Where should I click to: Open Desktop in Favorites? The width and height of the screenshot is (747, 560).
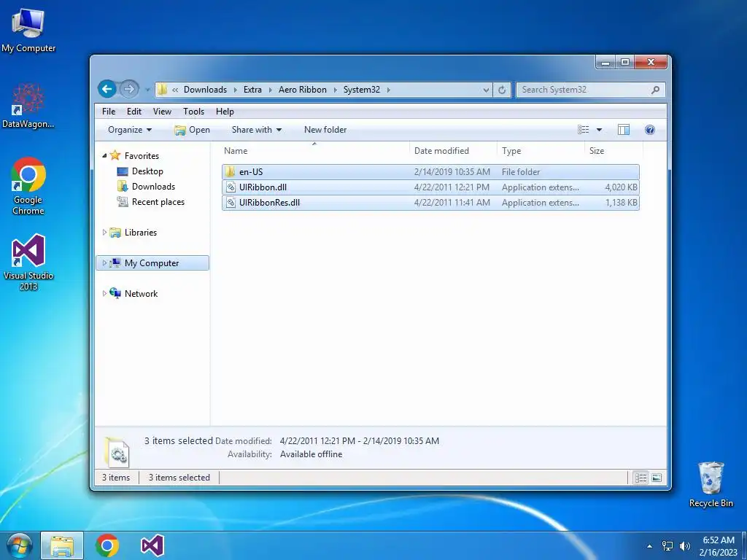(147, 171)
